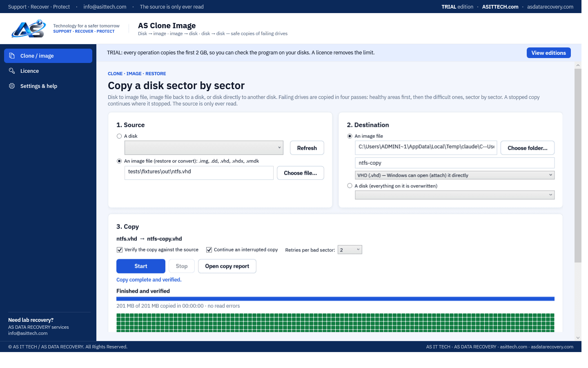
Task: Click the Licence key icon
Action: (12, 71)
